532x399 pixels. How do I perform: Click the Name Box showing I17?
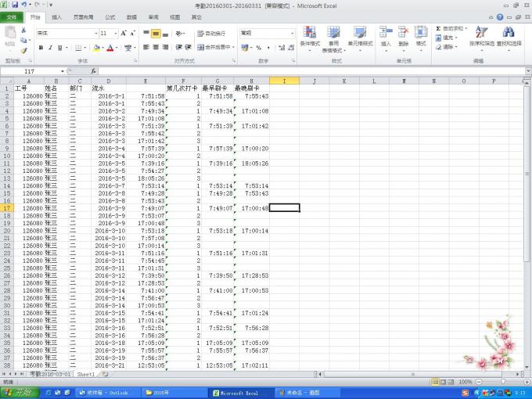(x=30, y=71)
